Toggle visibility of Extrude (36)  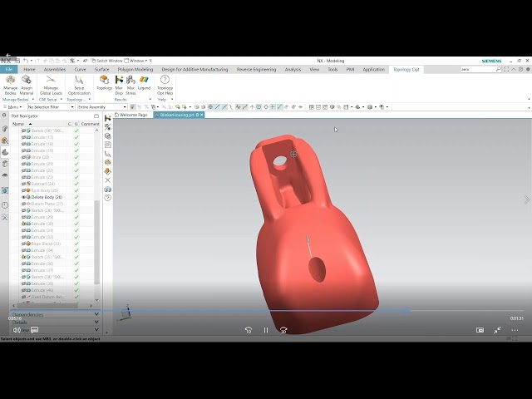point(24,264)
